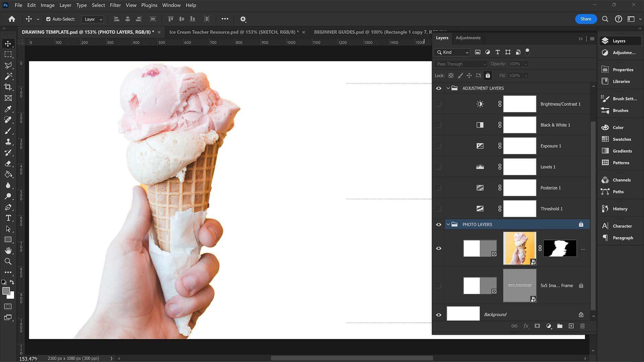This screenshot has height=362, width=644.
Task: Select the Frame tool
Action: pos(8,98)
